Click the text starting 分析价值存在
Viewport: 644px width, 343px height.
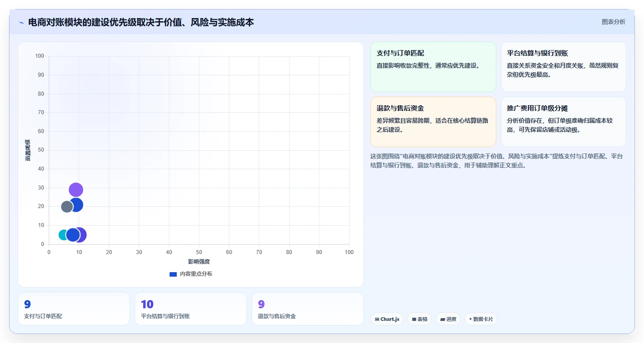pyautogui.click(x=560, y=125)
